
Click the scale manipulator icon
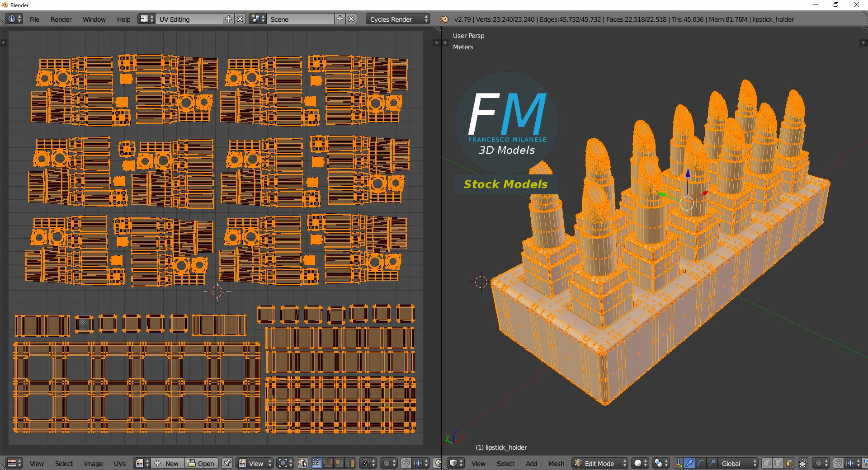[x=712, y=463]
